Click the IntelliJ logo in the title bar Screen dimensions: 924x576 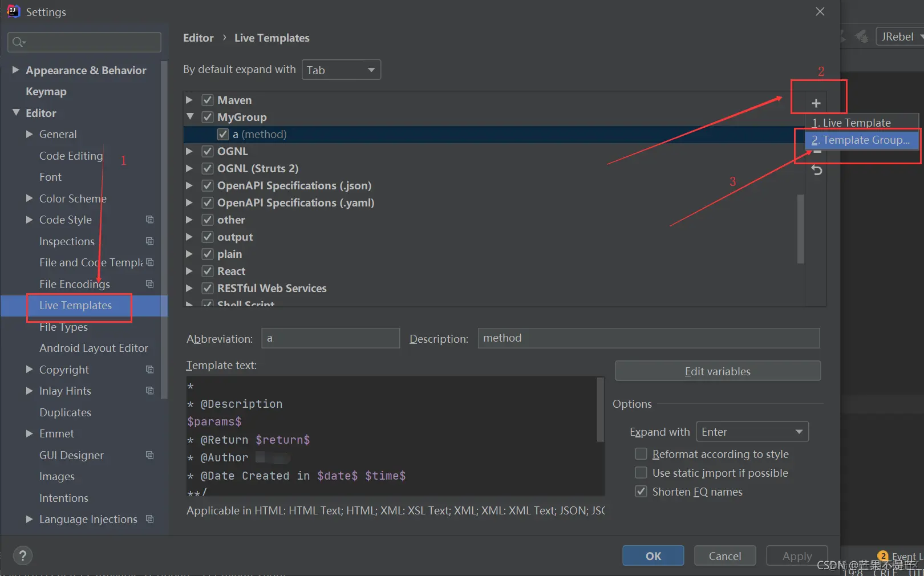(x=13, y=11)
